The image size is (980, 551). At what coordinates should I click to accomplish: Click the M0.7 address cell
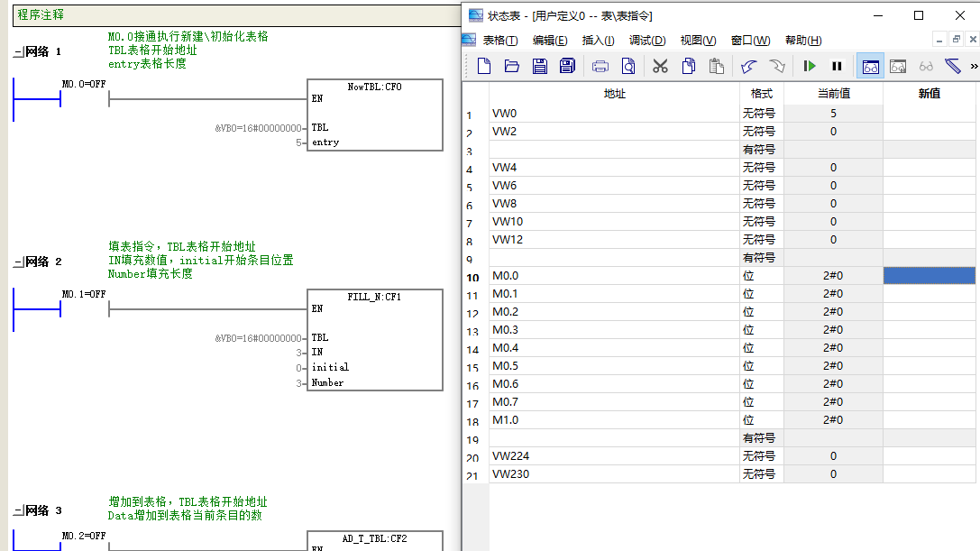614,402
